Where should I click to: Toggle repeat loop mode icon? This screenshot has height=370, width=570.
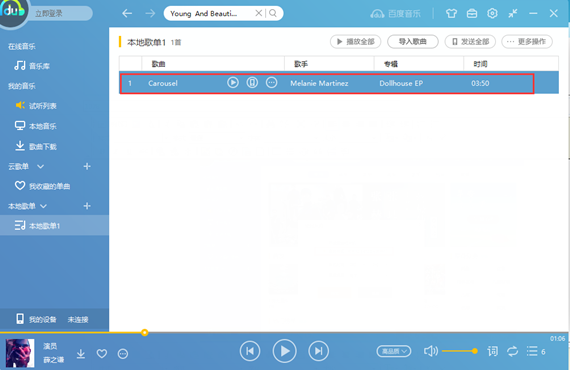pos(512,351)
